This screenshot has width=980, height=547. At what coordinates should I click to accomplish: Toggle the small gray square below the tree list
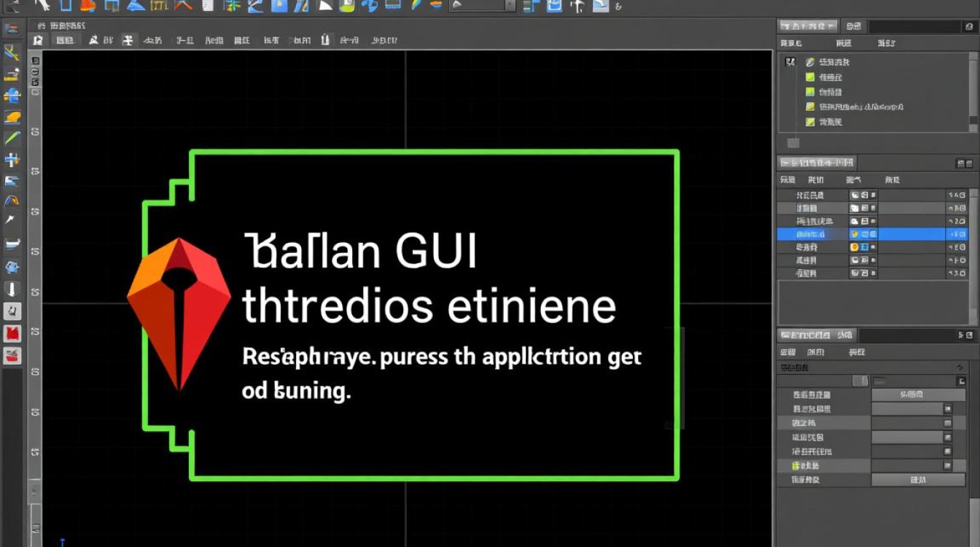[793, 143]
